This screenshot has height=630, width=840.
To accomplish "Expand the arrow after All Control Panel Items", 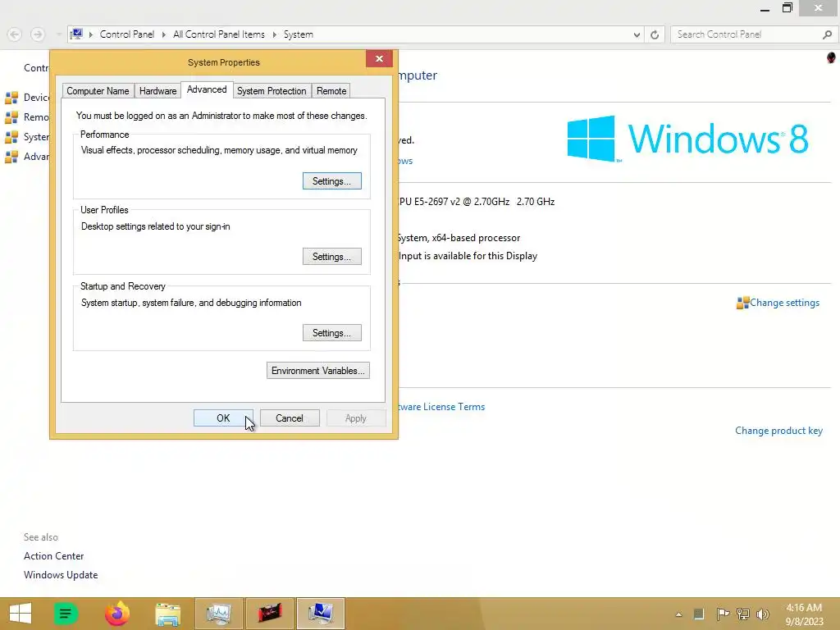I will click(x=275, y=34).
